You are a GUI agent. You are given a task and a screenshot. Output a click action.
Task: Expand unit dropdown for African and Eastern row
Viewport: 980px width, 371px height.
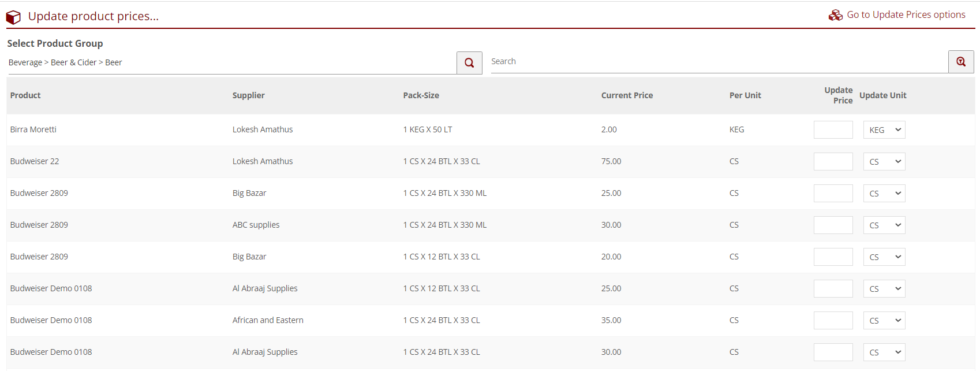(884, 321)
